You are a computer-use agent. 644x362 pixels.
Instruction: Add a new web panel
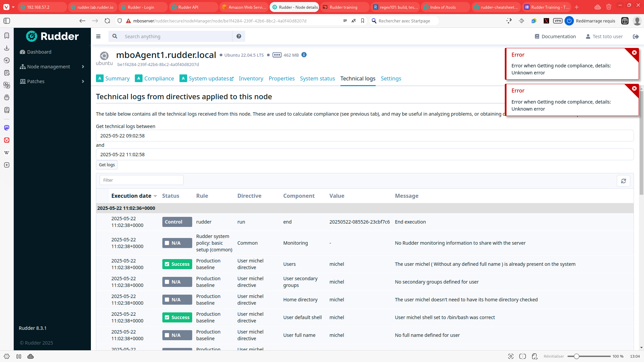[x=7, y=165]
